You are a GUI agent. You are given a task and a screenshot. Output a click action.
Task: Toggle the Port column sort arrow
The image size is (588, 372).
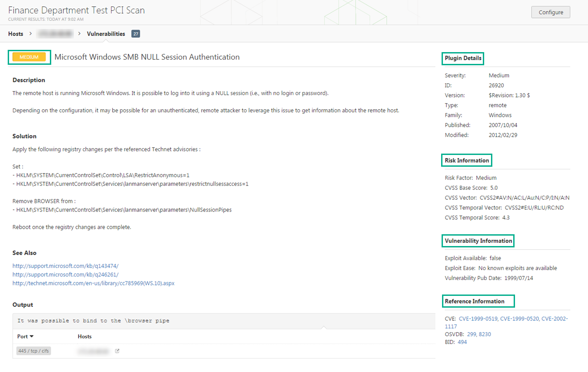coord(32,337)
